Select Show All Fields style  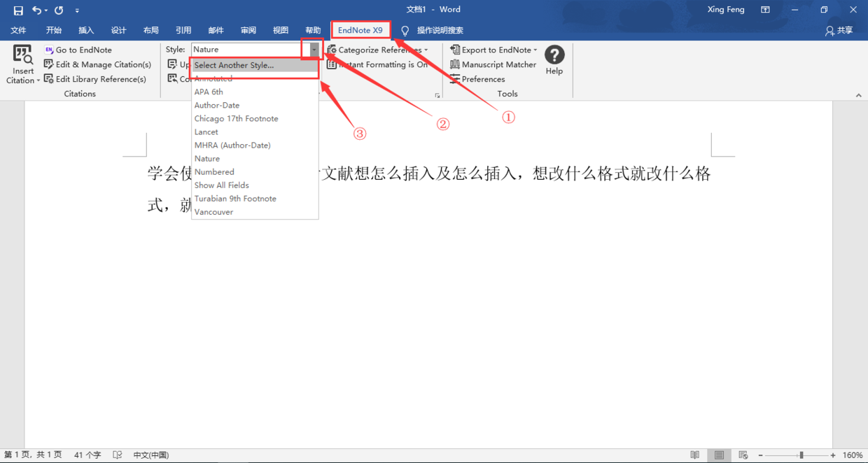click(255, 185)
